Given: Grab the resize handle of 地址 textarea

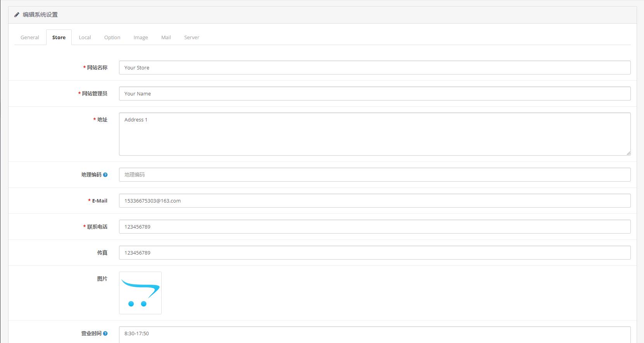Looking at the screenshot, I should tap(628, 153).
